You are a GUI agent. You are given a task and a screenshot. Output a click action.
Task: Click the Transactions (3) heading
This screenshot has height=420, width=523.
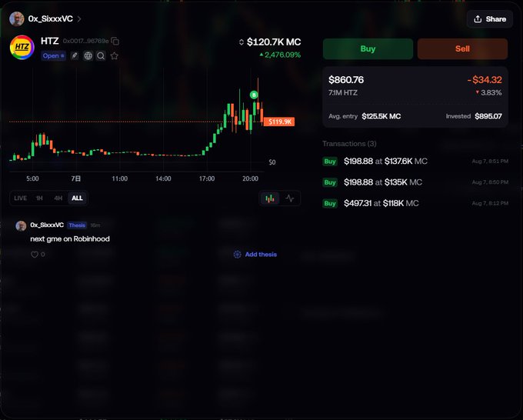[x=349, y=144]
